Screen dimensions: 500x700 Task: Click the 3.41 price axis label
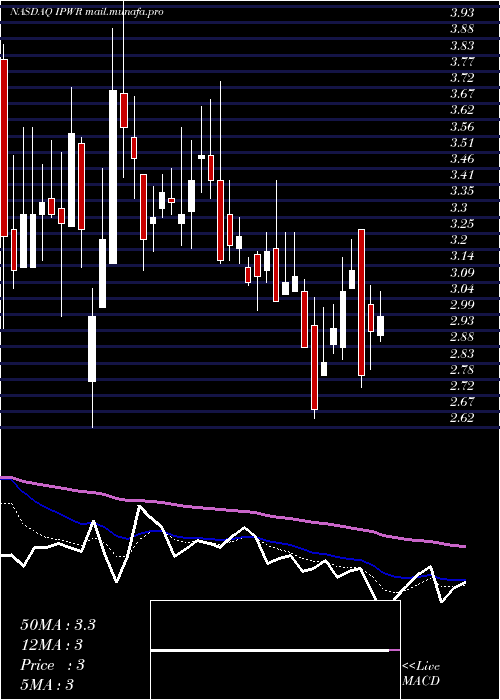[x=462, y=175]
